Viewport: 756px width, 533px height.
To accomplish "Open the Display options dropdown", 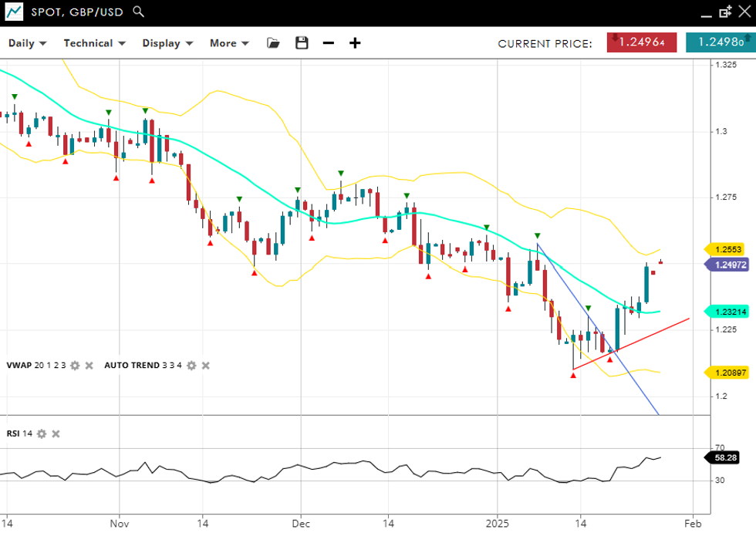I will pyautogui.click(x=167, y=43).
